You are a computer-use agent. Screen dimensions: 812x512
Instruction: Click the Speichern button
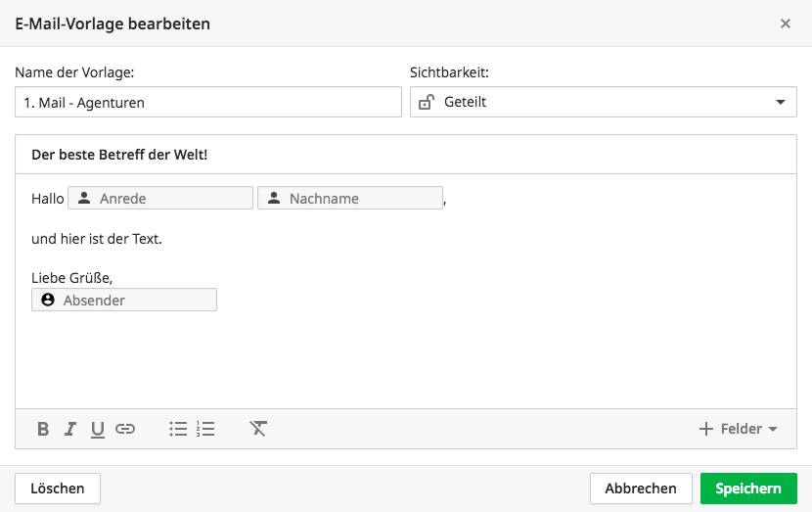coord(748,489)
